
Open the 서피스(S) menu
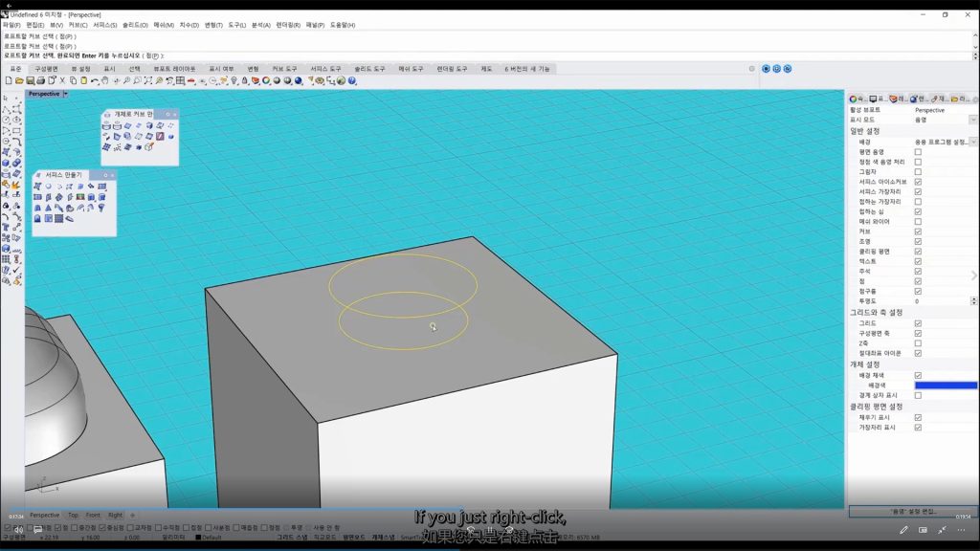[104, 25]
